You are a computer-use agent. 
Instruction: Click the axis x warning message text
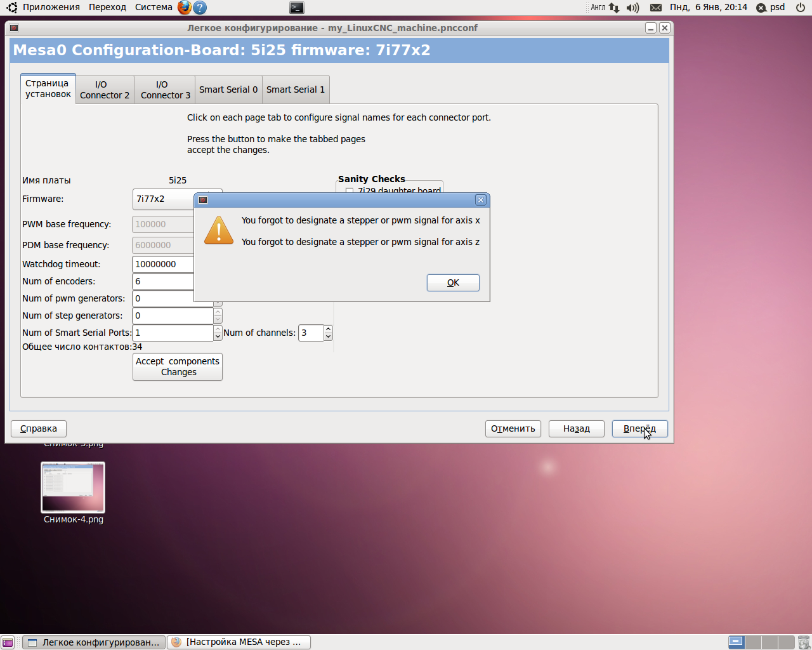tap(360, 220)
